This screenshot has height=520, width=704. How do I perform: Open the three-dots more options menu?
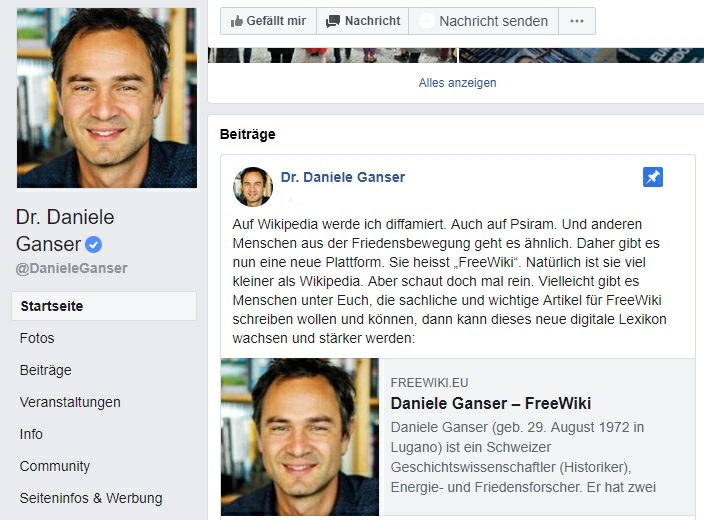point(577,21)
